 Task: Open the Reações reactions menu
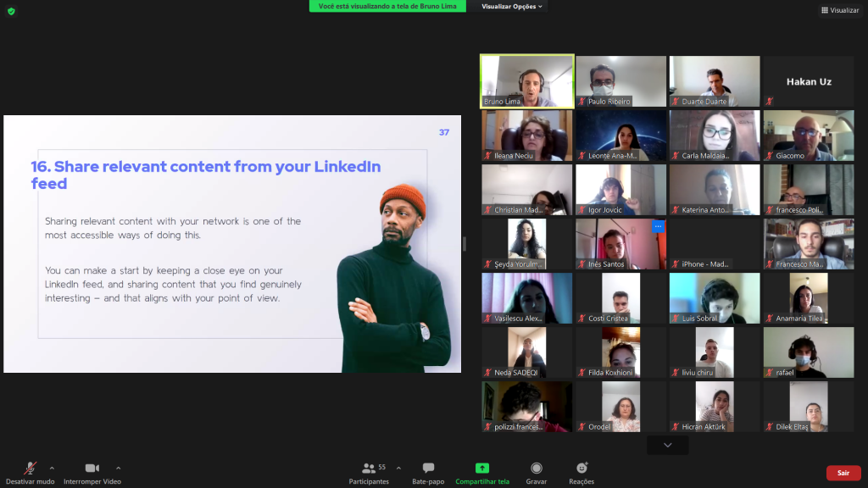click(581, 472)
